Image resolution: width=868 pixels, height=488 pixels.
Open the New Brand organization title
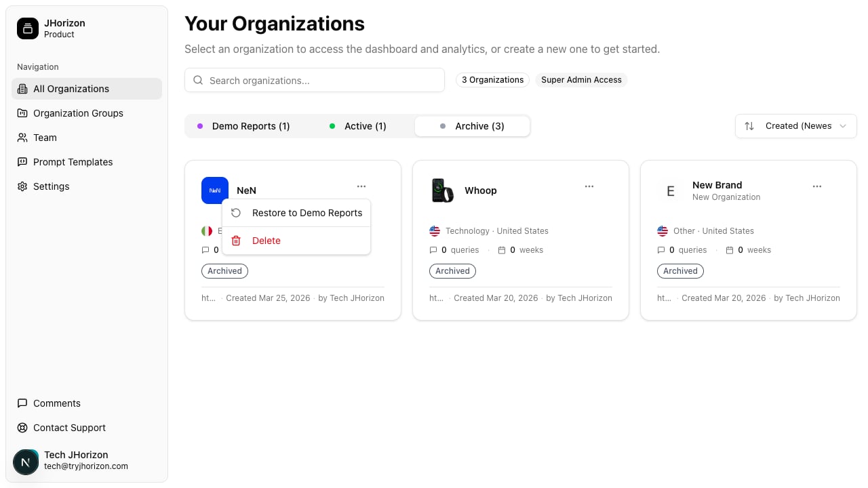tap(717, 185)
